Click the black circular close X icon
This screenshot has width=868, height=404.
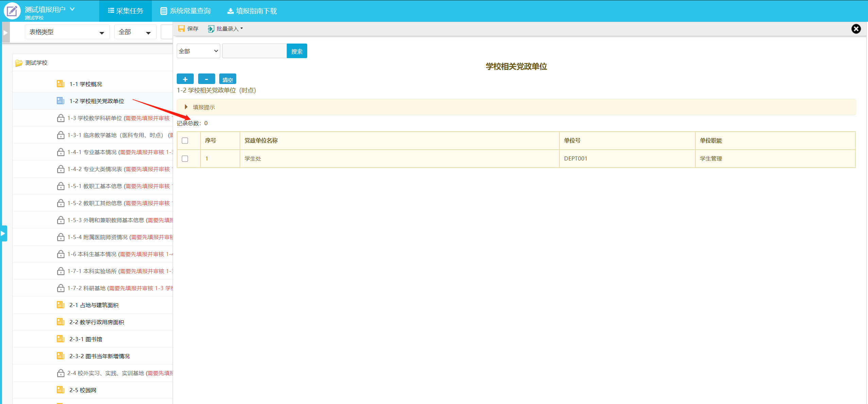click(x=856, y=29)
